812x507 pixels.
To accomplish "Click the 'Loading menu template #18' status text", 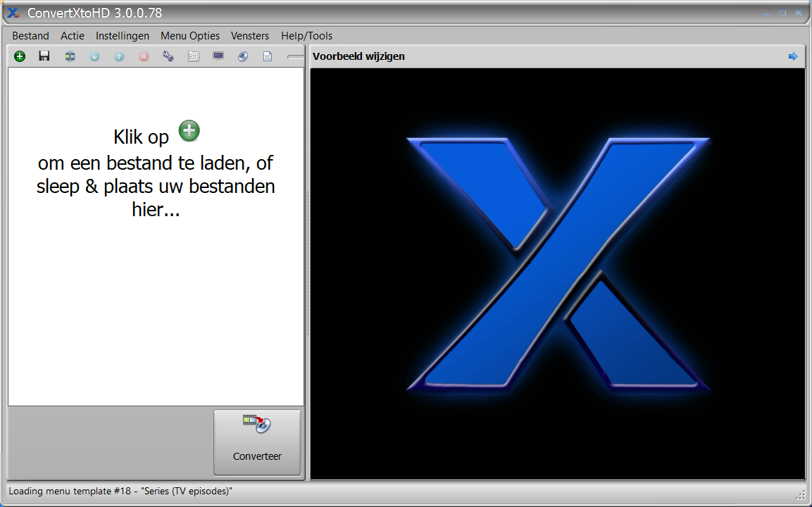I will pyautogui.click(x=120, y=491).
